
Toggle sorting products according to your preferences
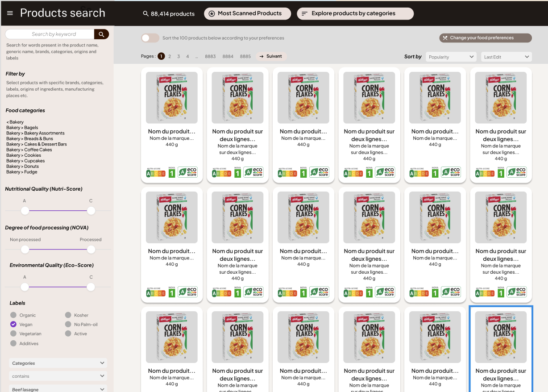click(x=150, y=38)
